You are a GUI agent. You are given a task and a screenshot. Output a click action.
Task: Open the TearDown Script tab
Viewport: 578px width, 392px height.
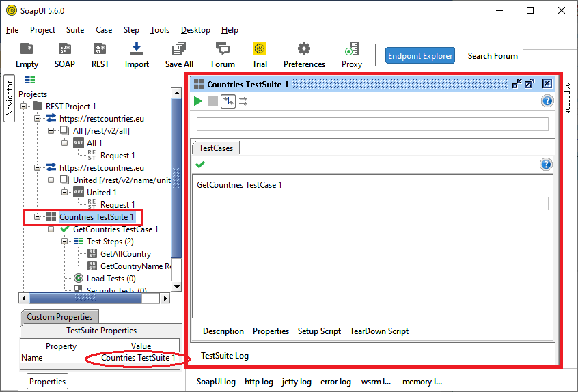point(379,331)
